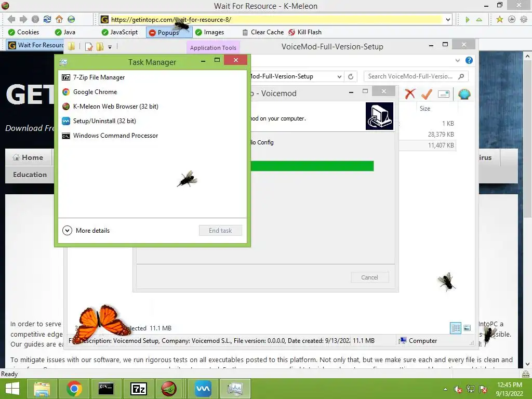Show hidden tray icons arrow

point(445,389)
